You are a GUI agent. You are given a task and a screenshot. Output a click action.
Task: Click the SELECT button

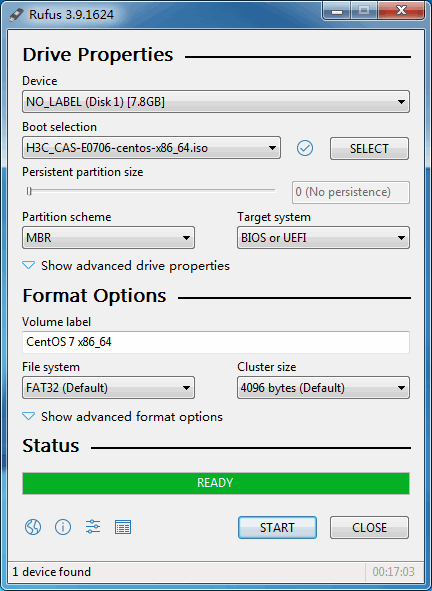click(x=369, y=149)
